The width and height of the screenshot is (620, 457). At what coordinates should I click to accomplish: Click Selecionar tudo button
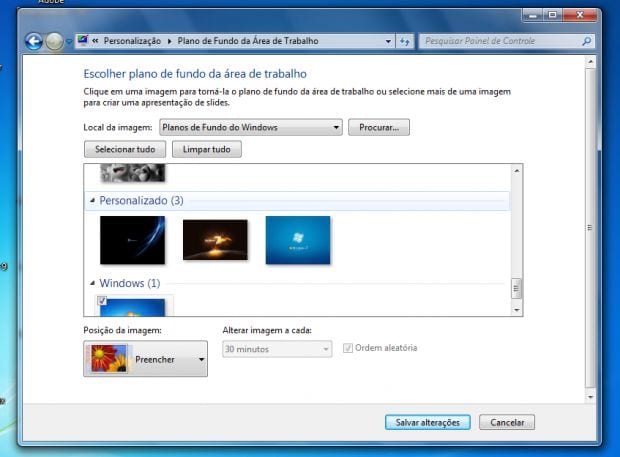click(125, 149)
